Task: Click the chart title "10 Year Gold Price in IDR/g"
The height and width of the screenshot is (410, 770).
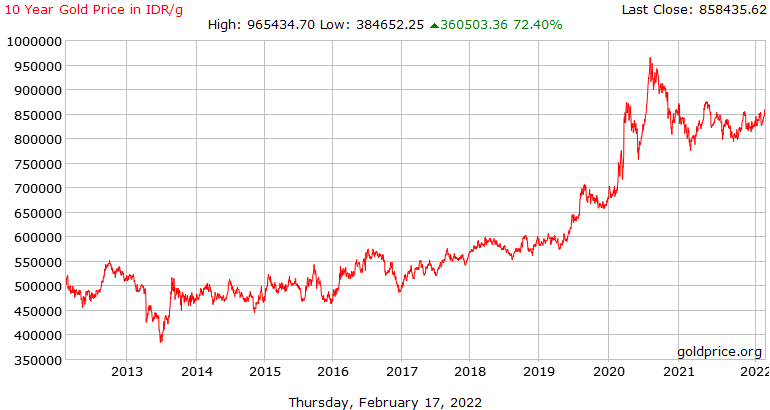Action: pyautogui.click(x=93, y=10)
